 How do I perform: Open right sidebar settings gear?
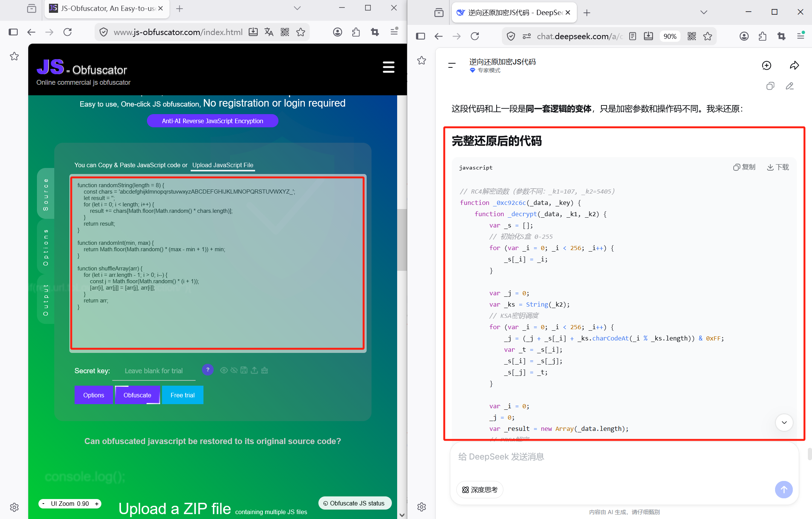coord(422,507)
